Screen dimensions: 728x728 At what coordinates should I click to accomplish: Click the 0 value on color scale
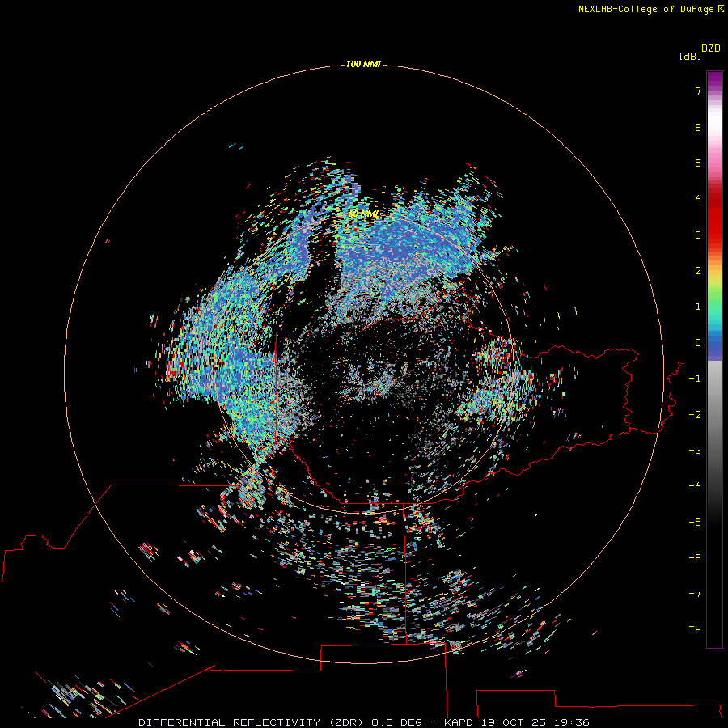698,343
